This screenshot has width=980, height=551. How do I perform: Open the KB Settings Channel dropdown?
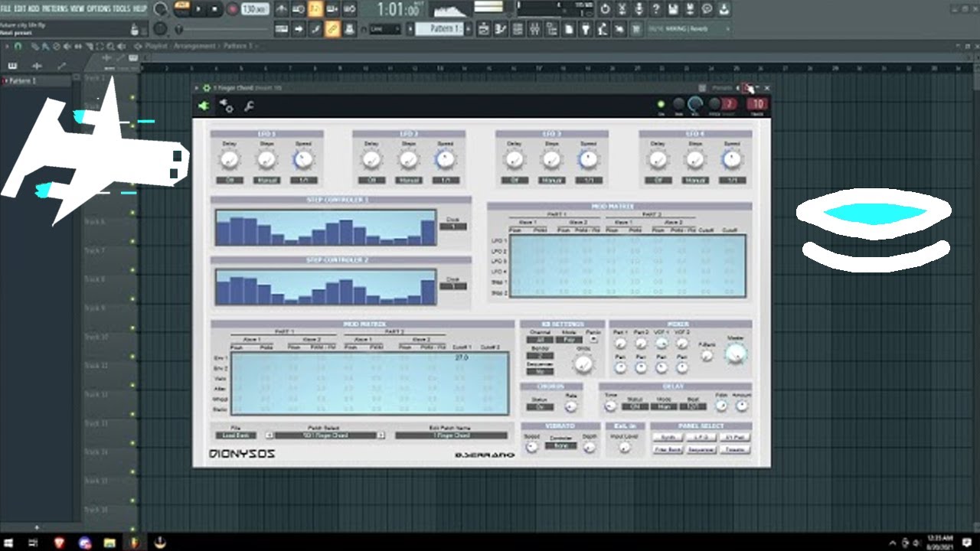pyautogui.click(x=539, y=339)
